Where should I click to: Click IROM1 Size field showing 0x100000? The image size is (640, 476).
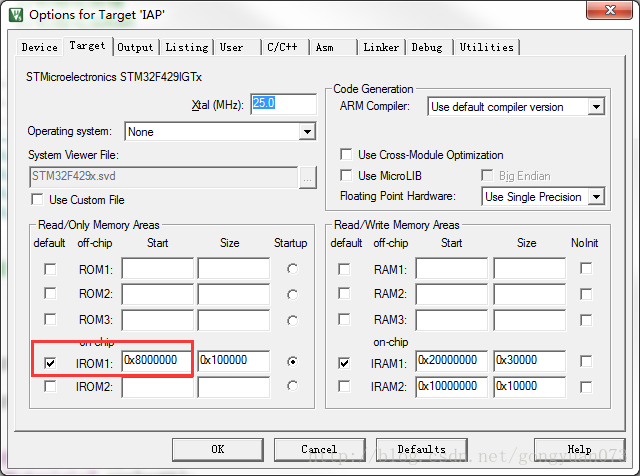233,361
